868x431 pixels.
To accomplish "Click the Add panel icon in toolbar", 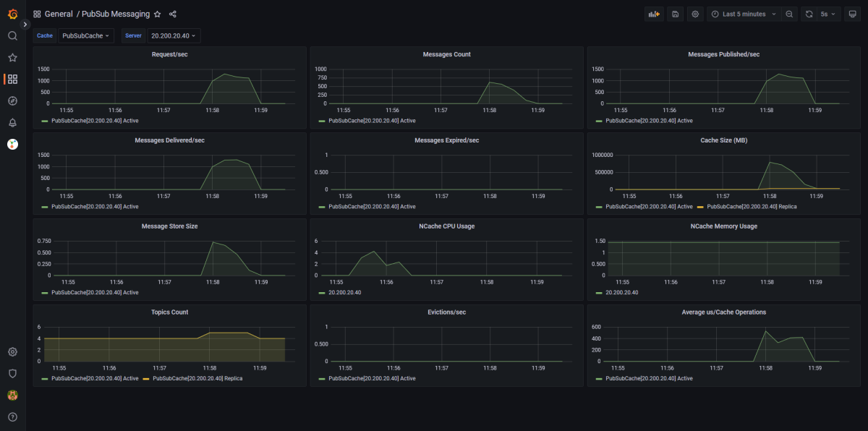I will click(x=654, y=14).
